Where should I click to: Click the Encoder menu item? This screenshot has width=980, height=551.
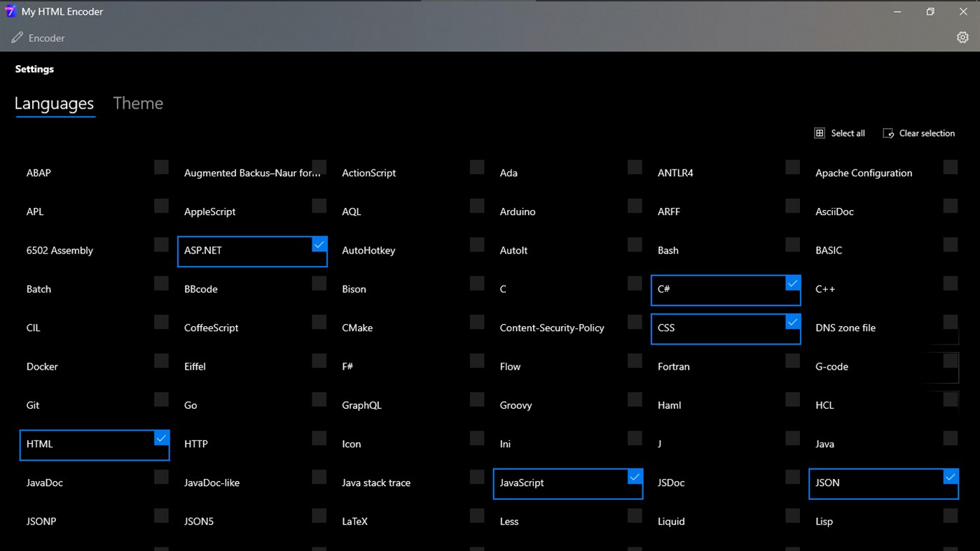click(46, 37)
